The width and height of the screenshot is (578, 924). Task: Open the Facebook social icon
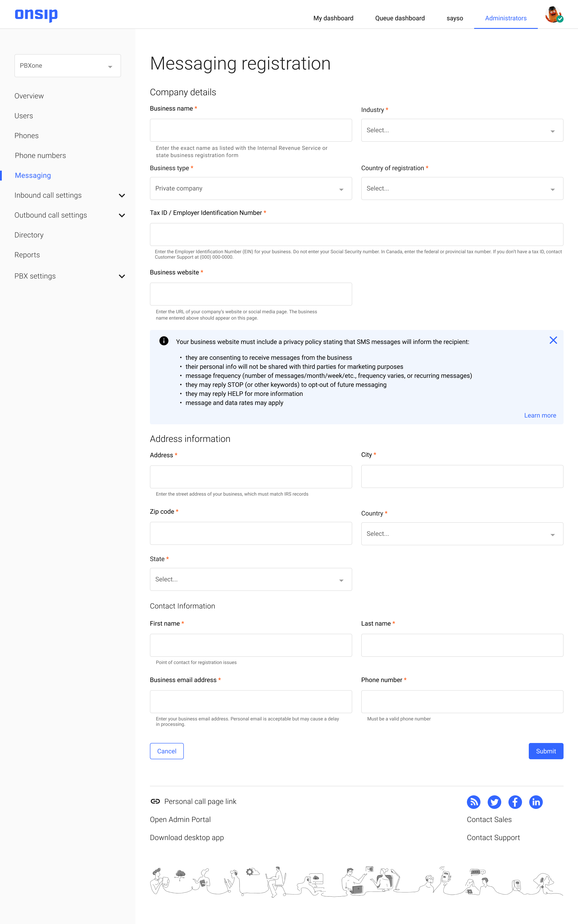click(x=515, y=802)
